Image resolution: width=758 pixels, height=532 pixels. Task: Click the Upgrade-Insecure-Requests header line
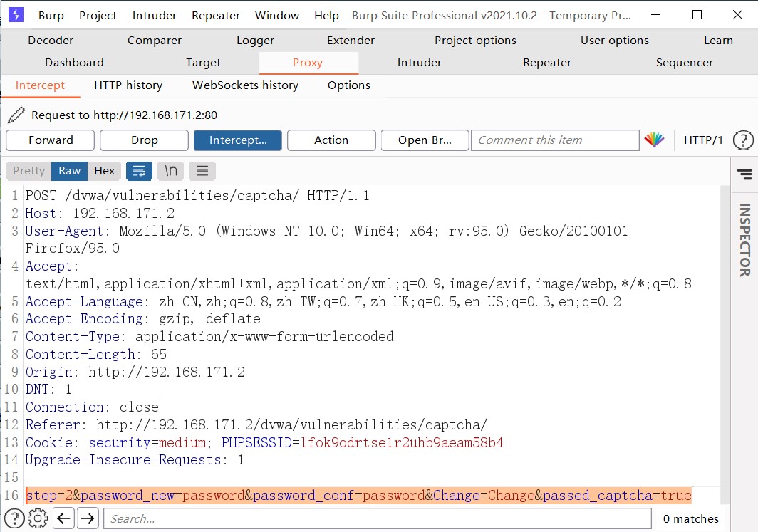pyautogui.click(x=135, y=459)
